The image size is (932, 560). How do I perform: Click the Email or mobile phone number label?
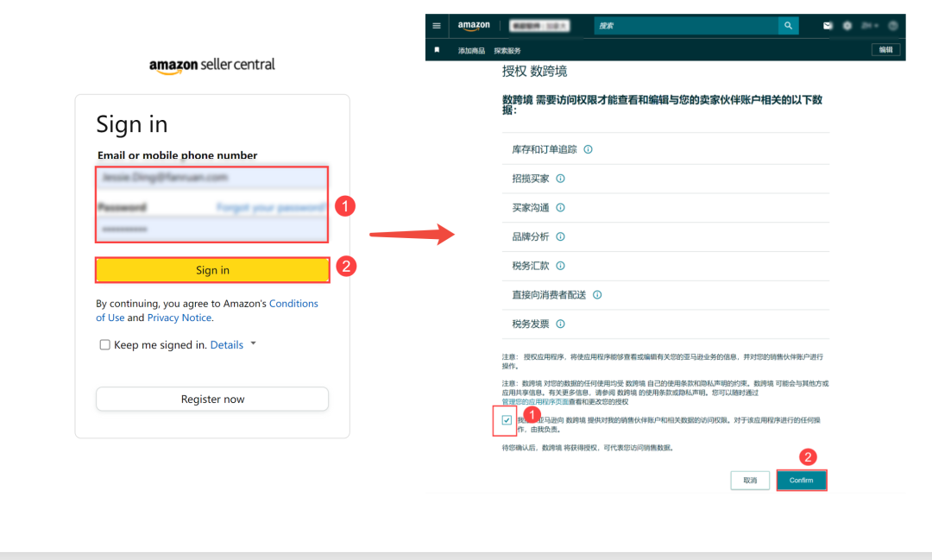[x=177, y=155]
